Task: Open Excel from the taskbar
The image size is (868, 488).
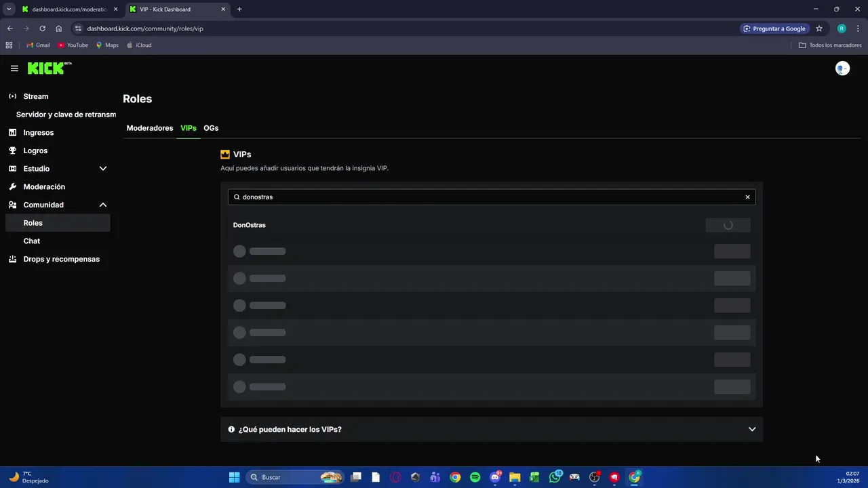Action: 534,477
